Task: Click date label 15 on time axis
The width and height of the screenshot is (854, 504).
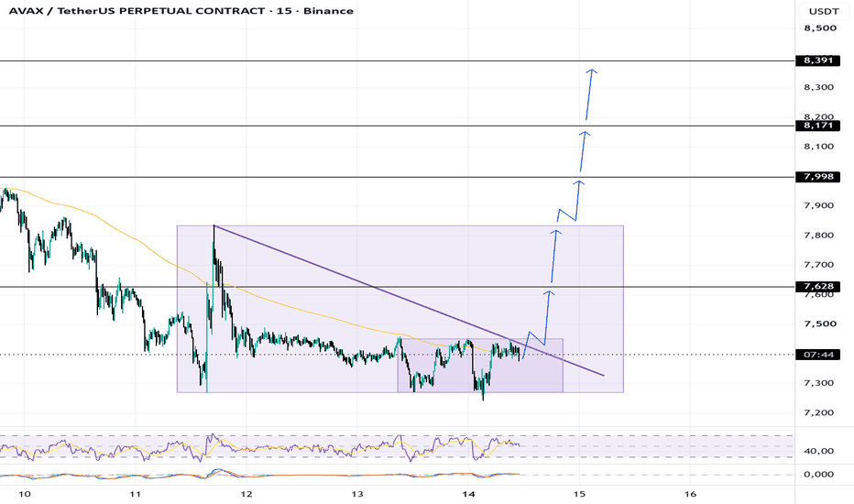Action: coord(579,494)
